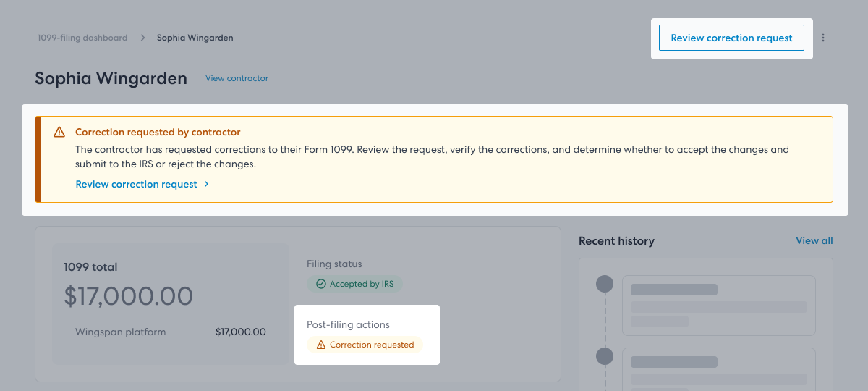Click the Correction requested by contractor title
Image resolution: width=868 pixels, height=391 pixels.
click(158, 133)
